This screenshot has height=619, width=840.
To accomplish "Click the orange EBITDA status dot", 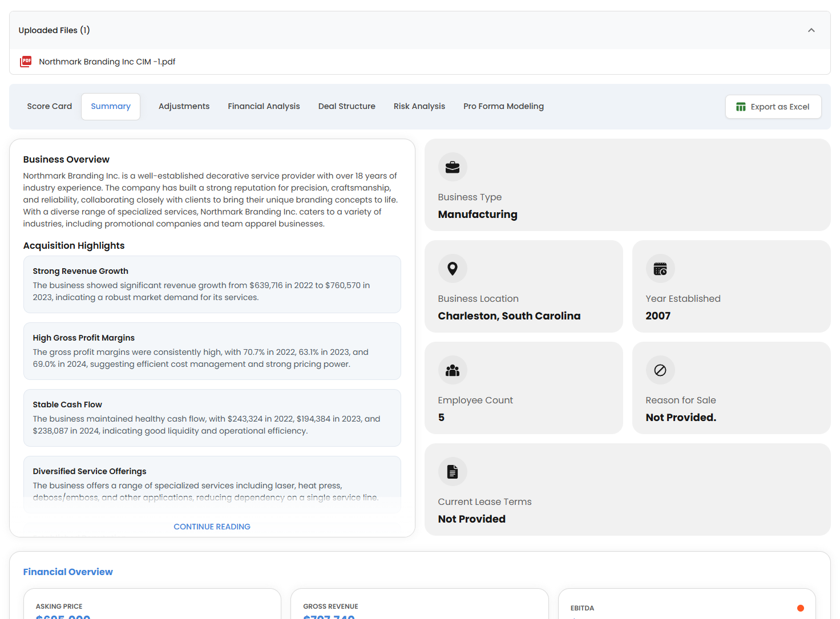I will pos(800,608).
